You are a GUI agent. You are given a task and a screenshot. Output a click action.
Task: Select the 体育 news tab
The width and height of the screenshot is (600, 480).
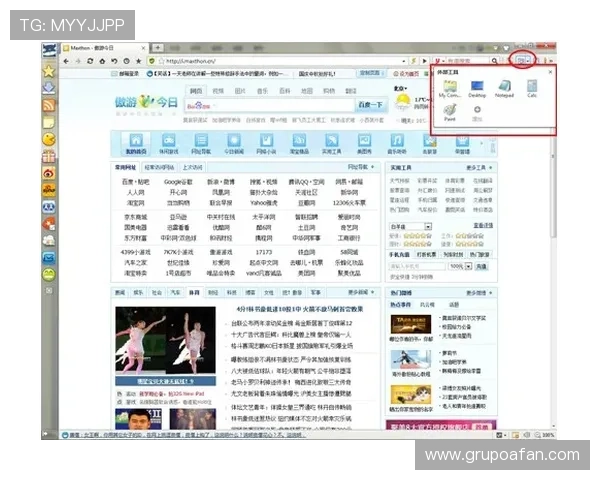coord(194,292)
